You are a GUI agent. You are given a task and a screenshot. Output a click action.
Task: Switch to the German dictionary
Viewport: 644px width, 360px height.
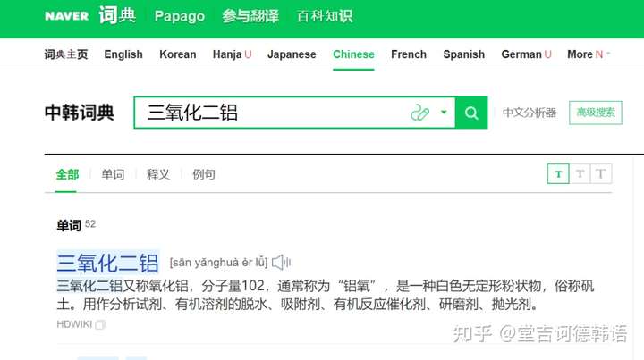coord(526,54)
